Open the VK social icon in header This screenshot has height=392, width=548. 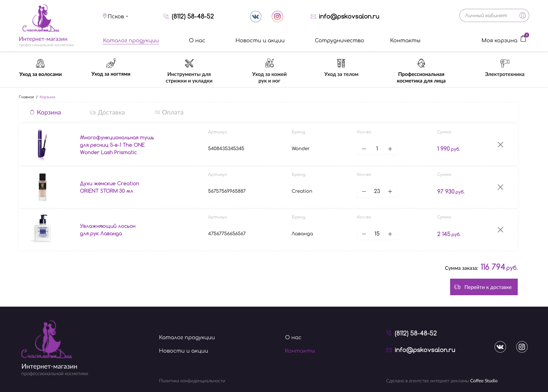[x=255, y=17]
